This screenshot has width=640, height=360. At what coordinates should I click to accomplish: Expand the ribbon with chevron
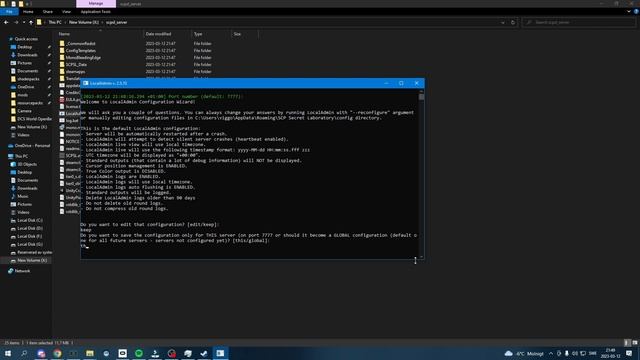tap(628, 11)
